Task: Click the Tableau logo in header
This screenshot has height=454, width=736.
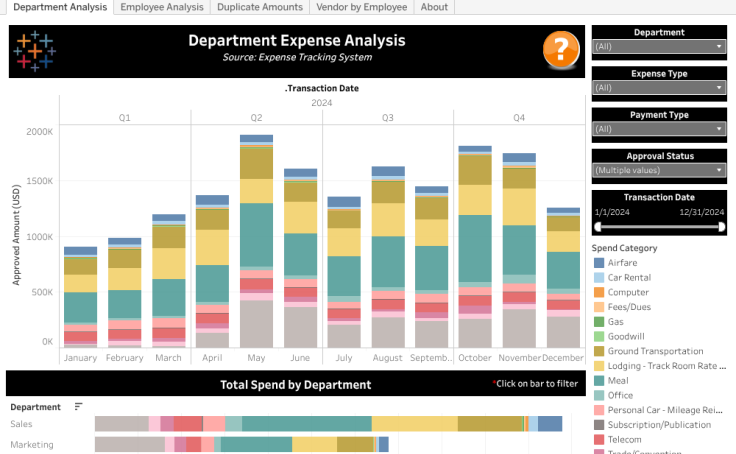Action: coord(35,51)
